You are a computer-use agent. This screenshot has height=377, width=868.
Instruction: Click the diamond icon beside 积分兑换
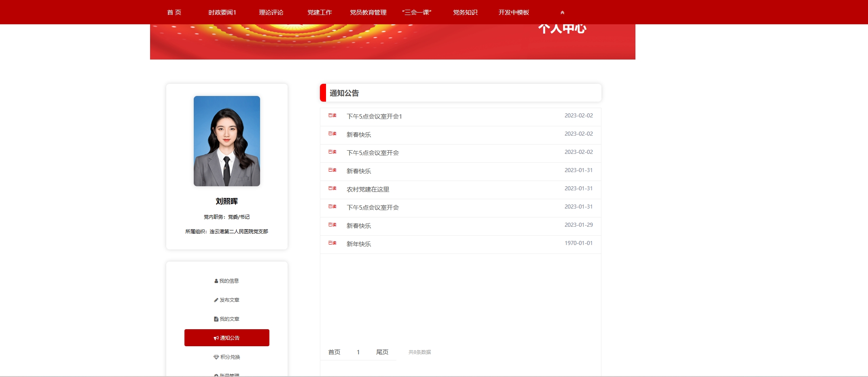[216, 357]
